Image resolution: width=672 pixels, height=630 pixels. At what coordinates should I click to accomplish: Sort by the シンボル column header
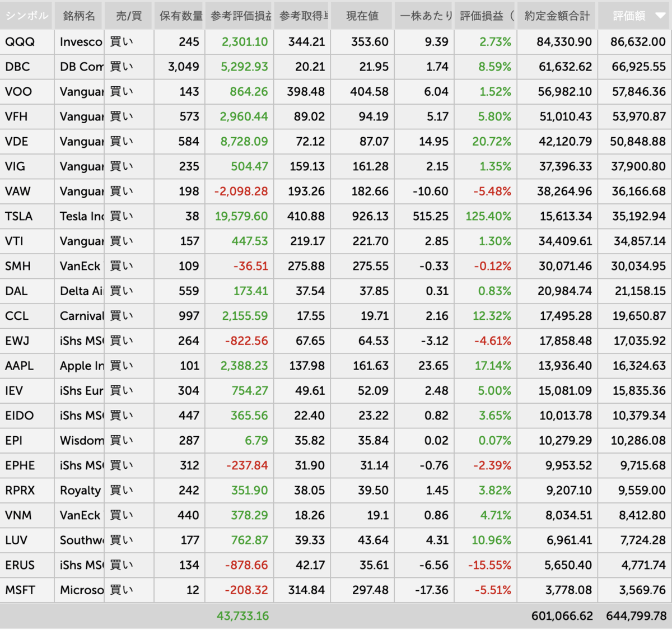(27, 16)
